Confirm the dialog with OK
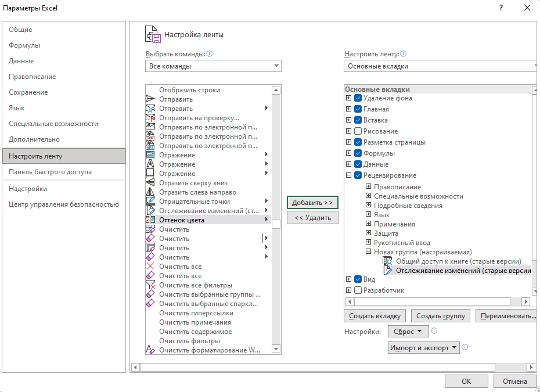This screenshot has height=392, width=540. point(466,382)
